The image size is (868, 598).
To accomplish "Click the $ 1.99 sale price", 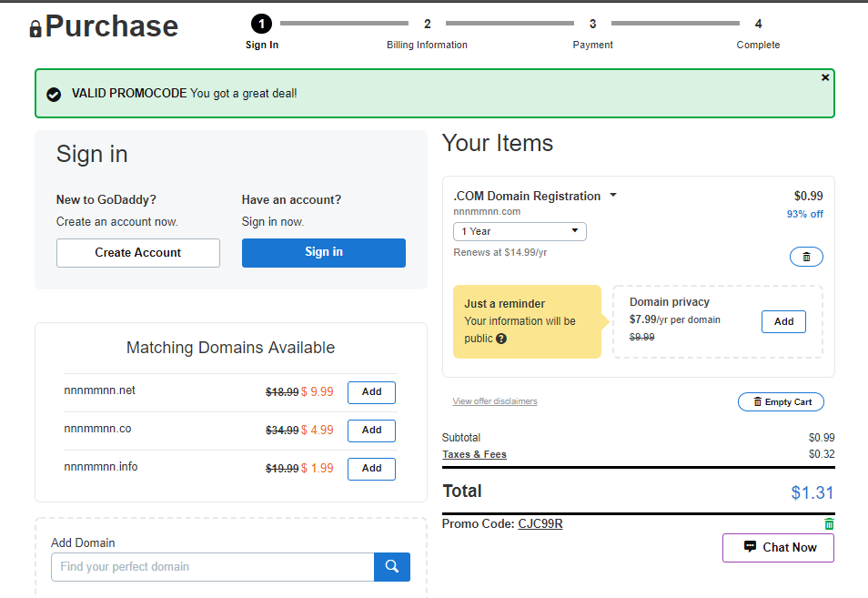I will (318, 469).
